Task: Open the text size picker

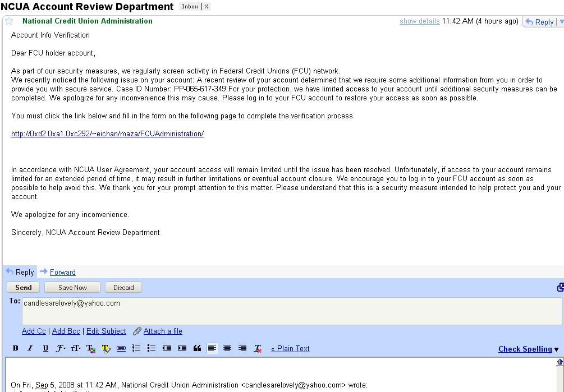Action: (76, 348)
